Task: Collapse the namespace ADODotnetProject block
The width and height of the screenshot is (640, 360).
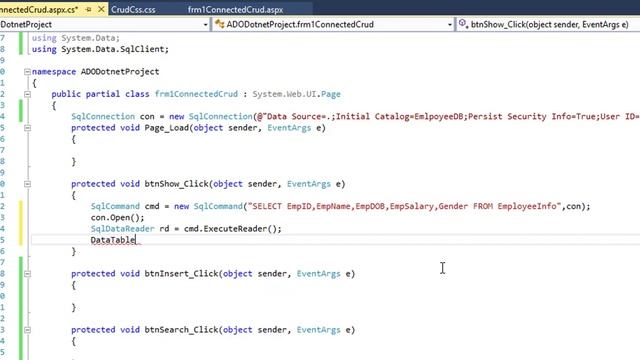Action: tap(27, 72)
